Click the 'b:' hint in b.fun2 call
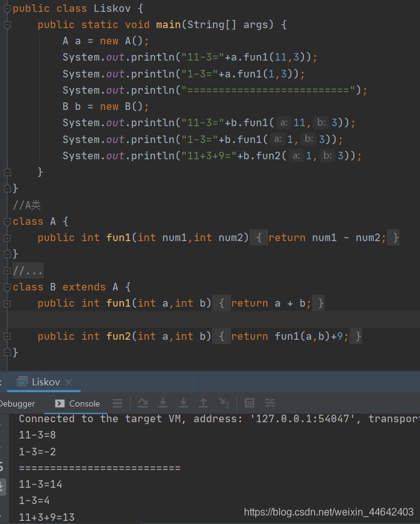 click(x=327, y=156)
